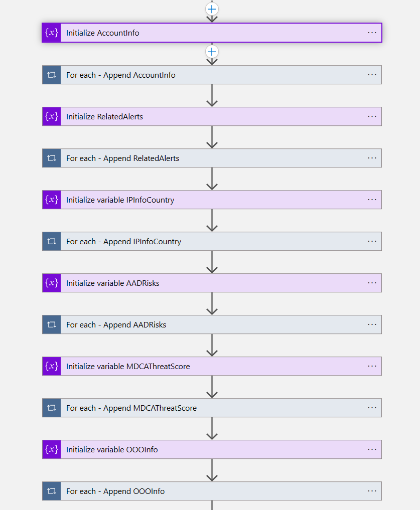Open more options for Initialize AADRisks

tap(372, 283)
